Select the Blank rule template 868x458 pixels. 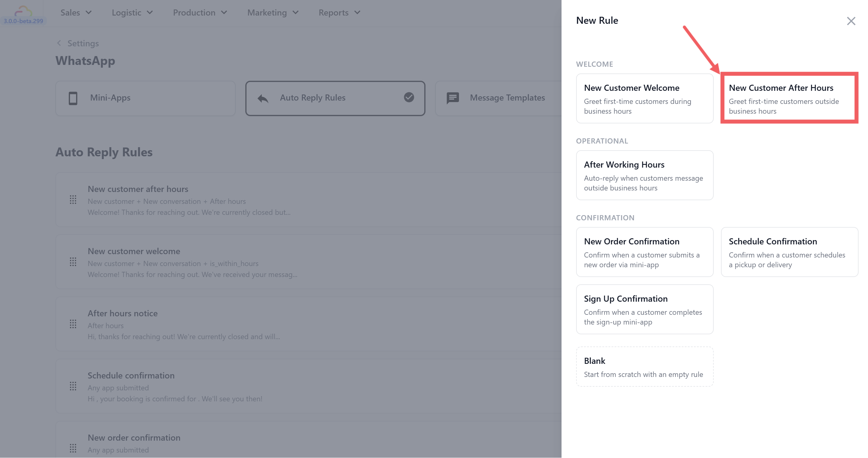point(644,367)
